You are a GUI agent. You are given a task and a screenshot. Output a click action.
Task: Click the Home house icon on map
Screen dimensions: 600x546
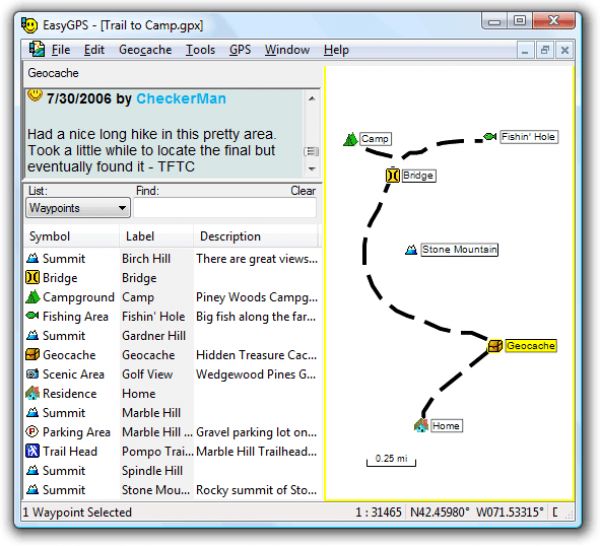pyautogui.click(x=421, y=426)
